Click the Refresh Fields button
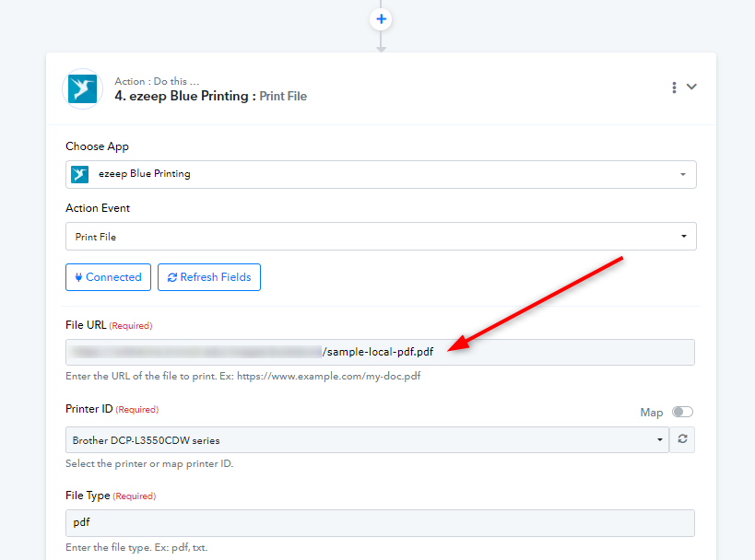 click(209, 277)
